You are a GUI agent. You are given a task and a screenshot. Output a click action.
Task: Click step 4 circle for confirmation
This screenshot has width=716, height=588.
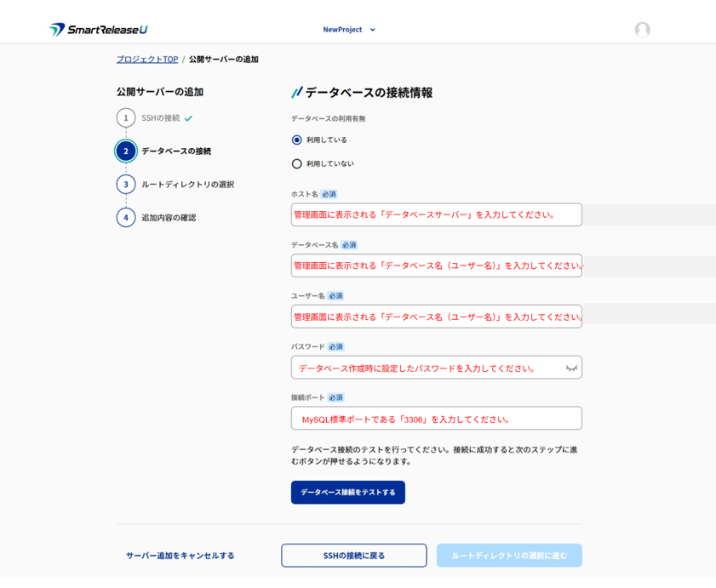click(126, 217)
